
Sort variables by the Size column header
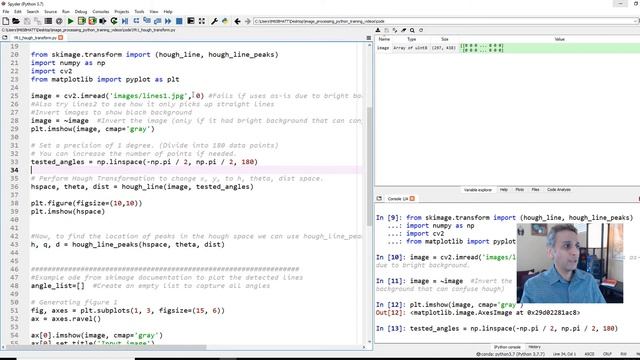[x=444, y=39]
